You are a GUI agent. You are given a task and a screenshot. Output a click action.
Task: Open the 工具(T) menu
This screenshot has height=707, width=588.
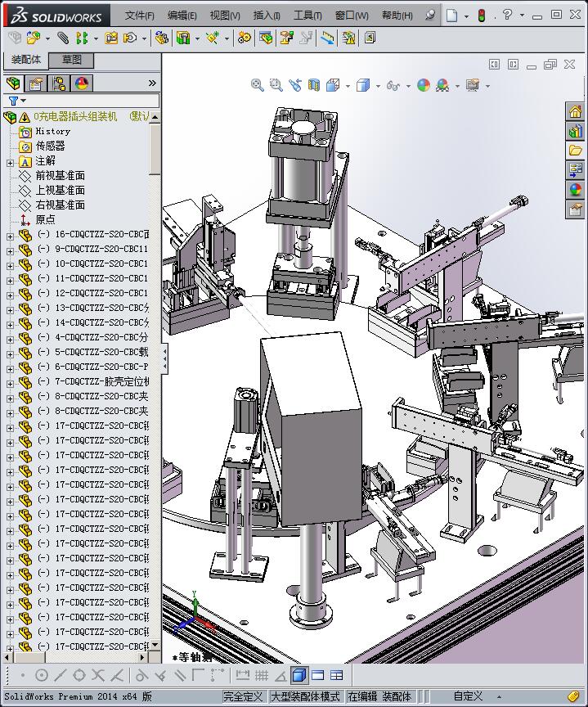pyautogui.click(x=307, y=16)
